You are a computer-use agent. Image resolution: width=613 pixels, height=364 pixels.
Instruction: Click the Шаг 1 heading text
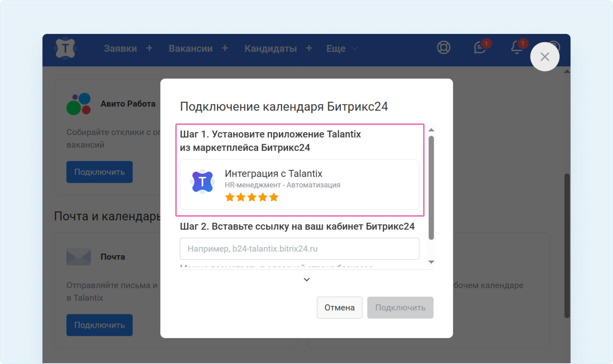click(270, 141)
